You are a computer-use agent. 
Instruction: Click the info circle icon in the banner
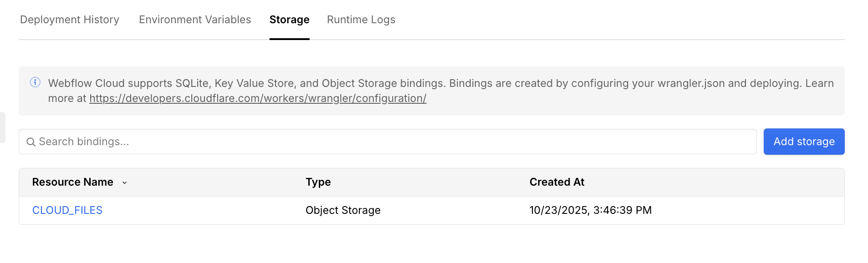[35, 83]
